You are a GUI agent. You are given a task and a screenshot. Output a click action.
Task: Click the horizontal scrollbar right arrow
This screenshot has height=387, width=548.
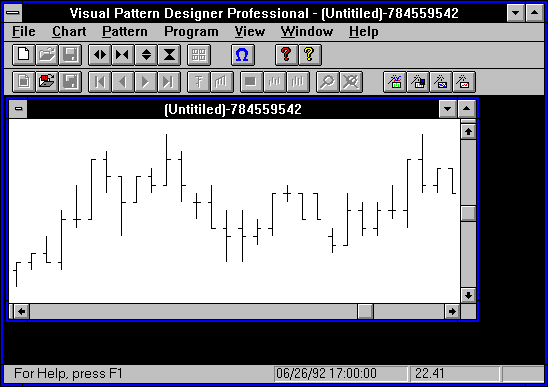[452, 311]
